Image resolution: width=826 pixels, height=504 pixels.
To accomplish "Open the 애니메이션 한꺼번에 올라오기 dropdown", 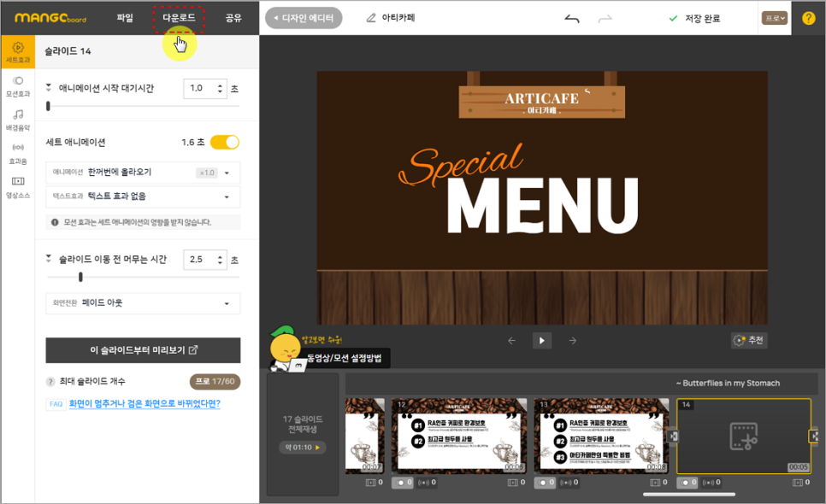I will coord(144,173).
